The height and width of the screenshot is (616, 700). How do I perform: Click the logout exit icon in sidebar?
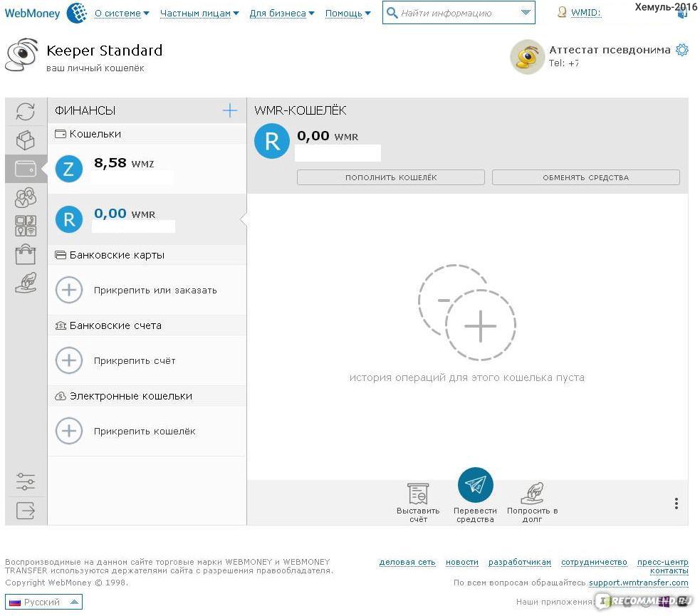point(26,510)
